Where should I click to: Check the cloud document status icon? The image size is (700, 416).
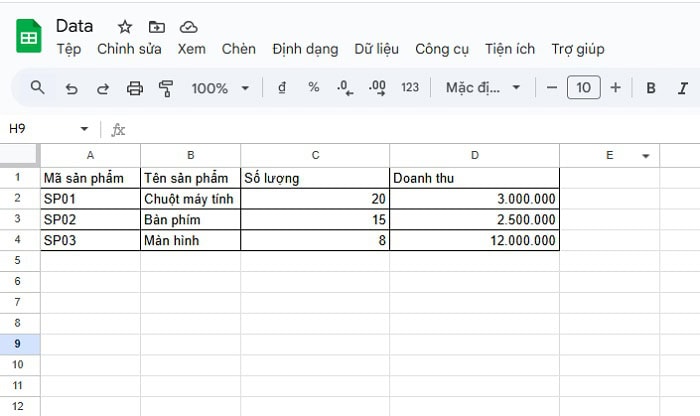click(x=188, y=27)
